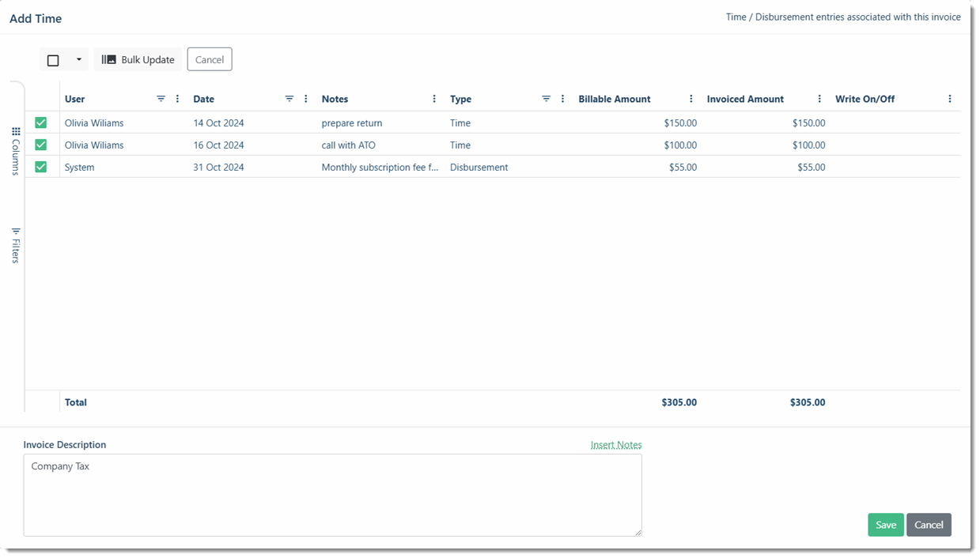Image resolution: width=980 pixels, height=558 pixels.
Task: Click the green Save button
Action: click(886, 525)
